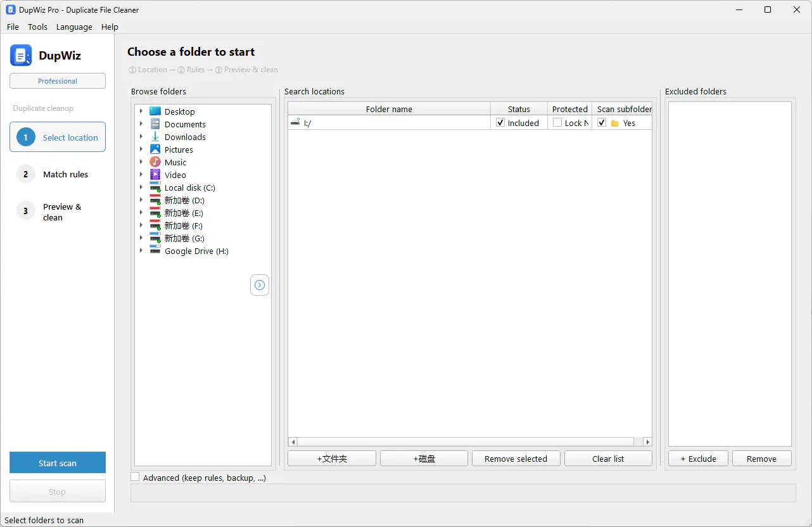Click the step 3 circle icon
Viewport: 812px width, 527px height.
(26, 212)
